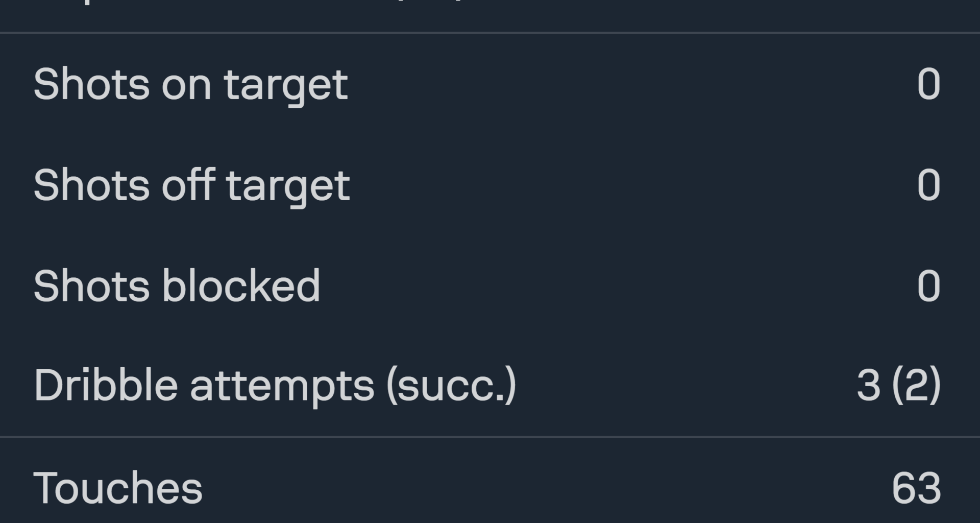Select the Shots blocked label
This screenshot has width=980, height=523.
177,286
